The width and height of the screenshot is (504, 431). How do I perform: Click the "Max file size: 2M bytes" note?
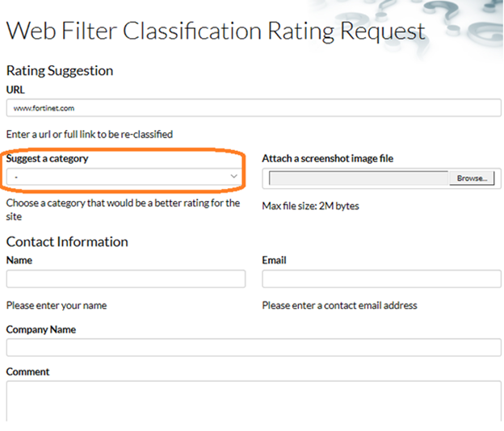coord(310,206)
